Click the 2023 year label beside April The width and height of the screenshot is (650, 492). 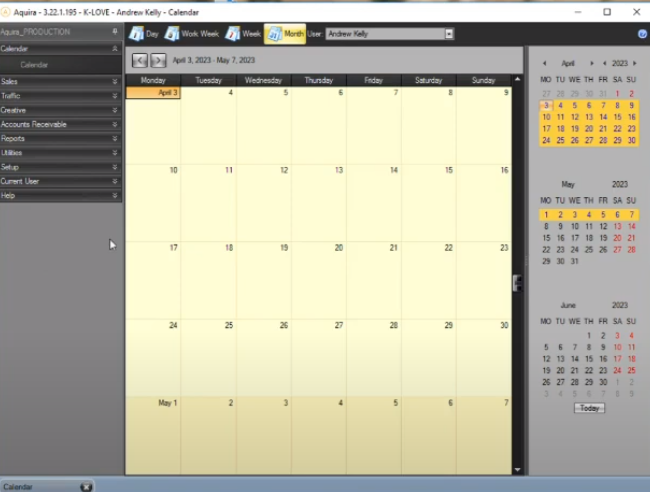tap(620, 63)
